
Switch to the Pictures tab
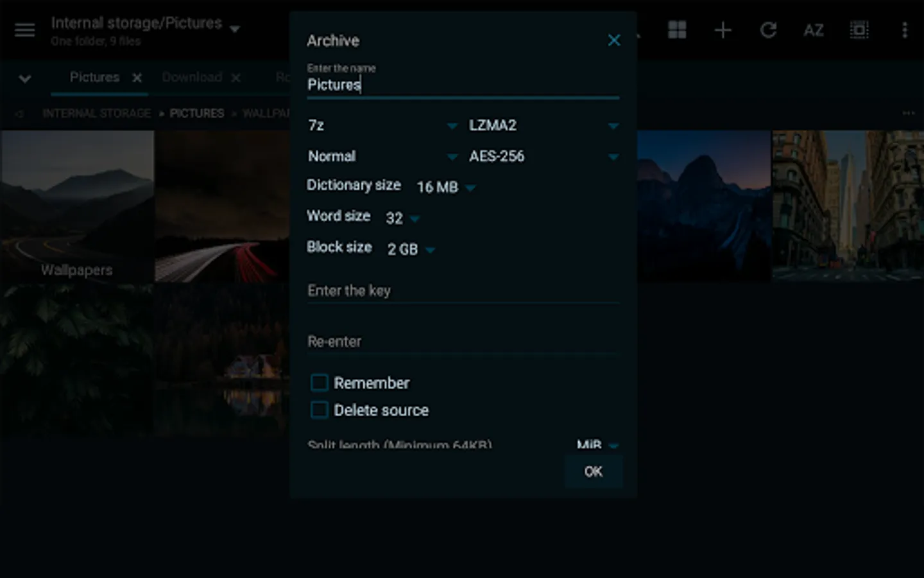click(94, 77)
